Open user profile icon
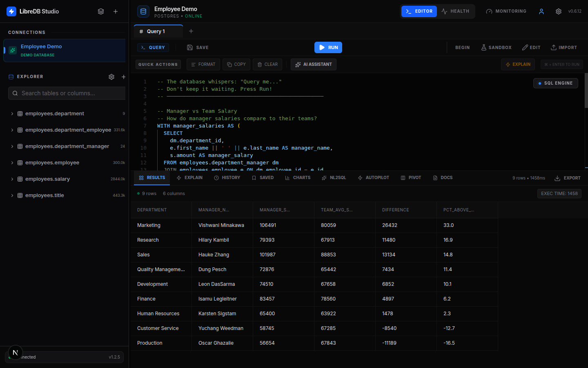This screenshot has width=588, height=368. [x=541, y=11]
